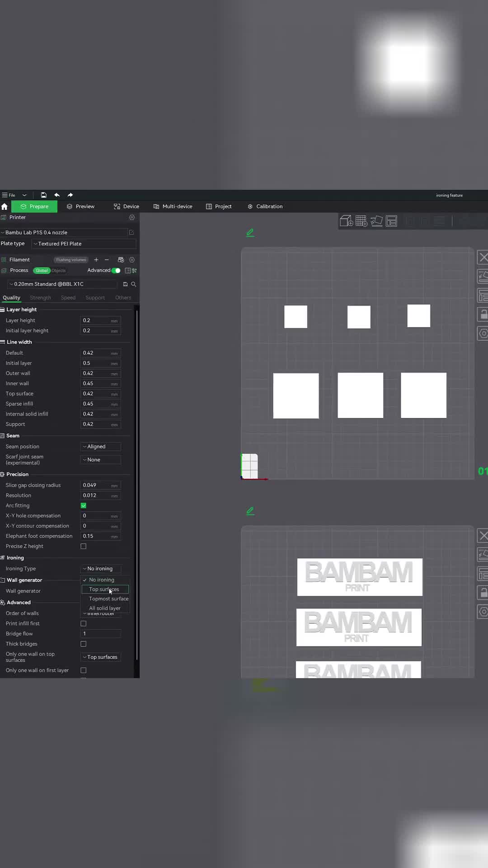The image size is (488, 868).
Task: Uncheck the Arc fitting checkbox
Action: coord(84,505)
